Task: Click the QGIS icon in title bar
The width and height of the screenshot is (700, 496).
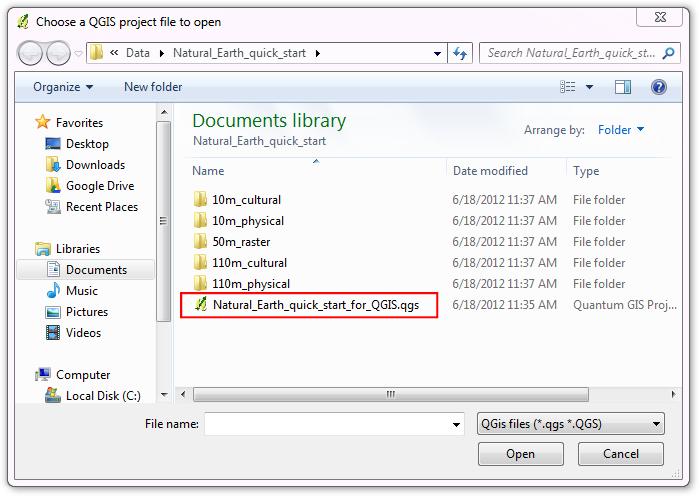Action: (x=23, y=21)
